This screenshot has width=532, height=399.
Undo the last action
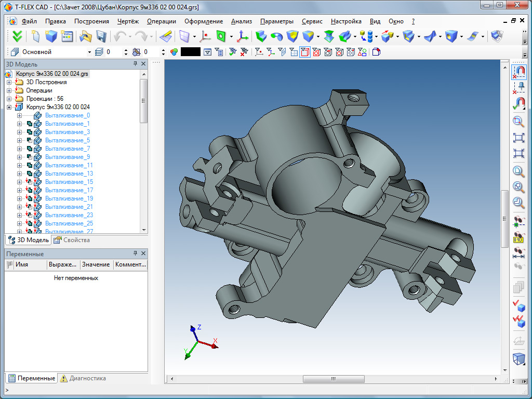coord(120,36)
